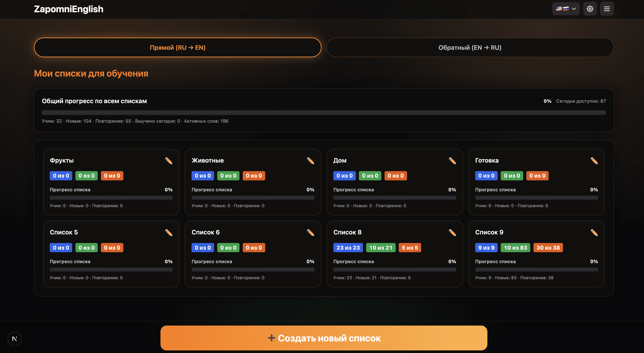The width and height of the screenshot is (644, 353).
Task: Click the pencil icon on Животные card
Action: click(310, 161)
